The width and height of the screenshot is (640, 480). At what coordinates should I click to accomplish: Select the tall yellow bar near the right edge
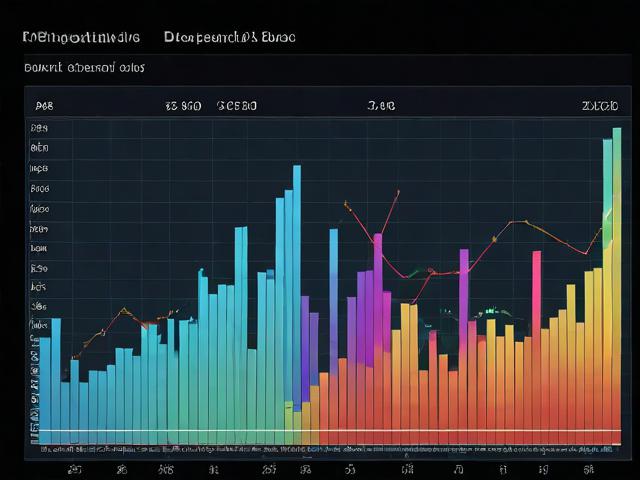point(605,300)
